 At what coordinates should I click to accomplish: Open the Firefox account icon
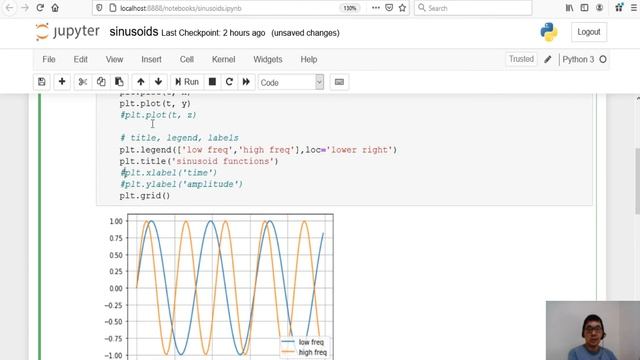point(600,8)
